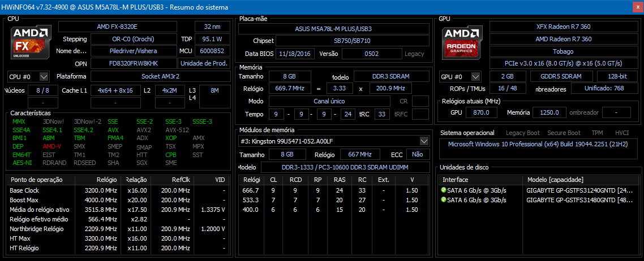Image resolution: width=644 pixels, height=261 pixels.
Task: Click the AMD FX-8320E CPU name field
Action: (118, 27)
